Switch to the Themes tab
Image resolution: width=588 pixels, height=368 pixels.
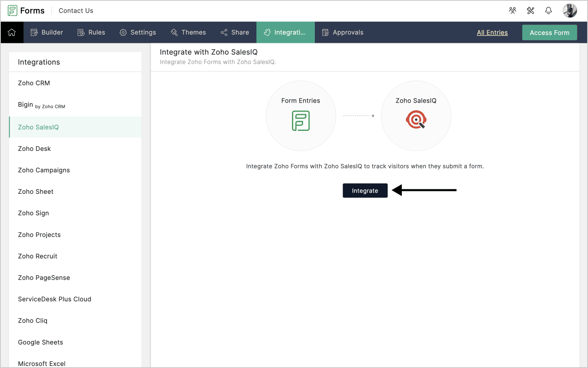[x=188, y=32]
